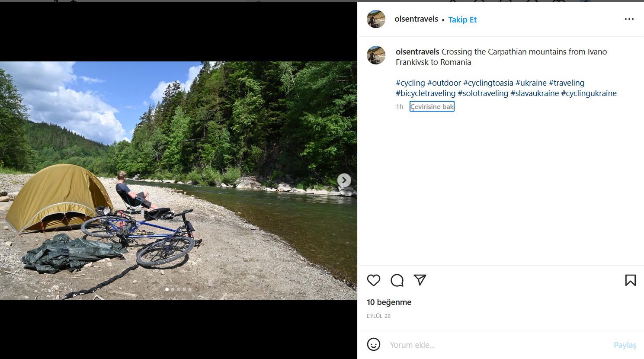Open the #slavaukraine hashtag
Image resolution: width=644 pixels, height=359 pixels.
pyautogui.click(x=535, y=93)
